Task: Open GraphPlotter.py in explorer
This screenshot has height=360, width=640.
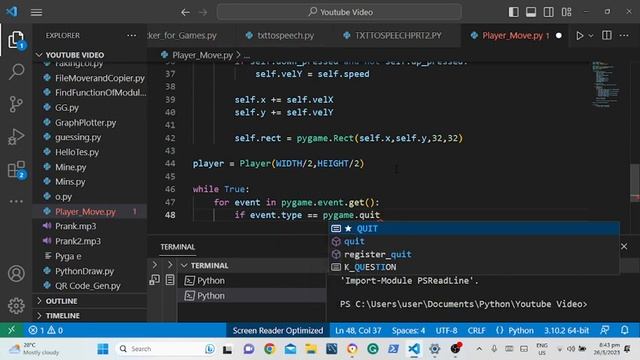Action: [x=85, y=122]
